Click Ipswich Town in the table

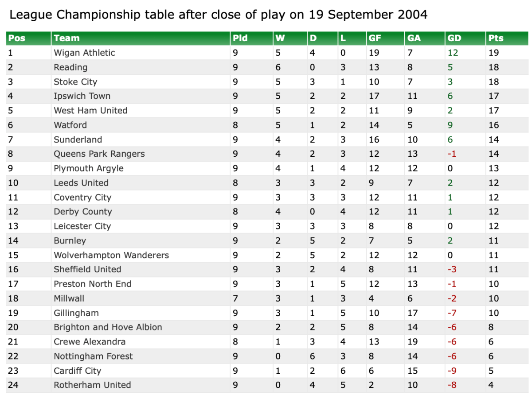(82, 96)
